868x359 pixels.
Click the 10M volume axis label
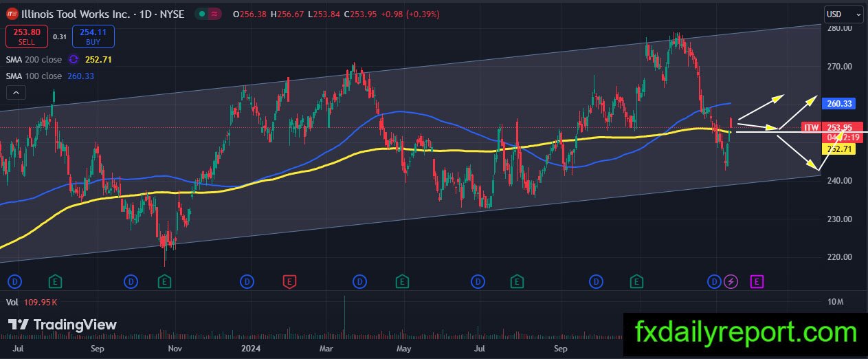pyautogui.click(x=836, y=302)
